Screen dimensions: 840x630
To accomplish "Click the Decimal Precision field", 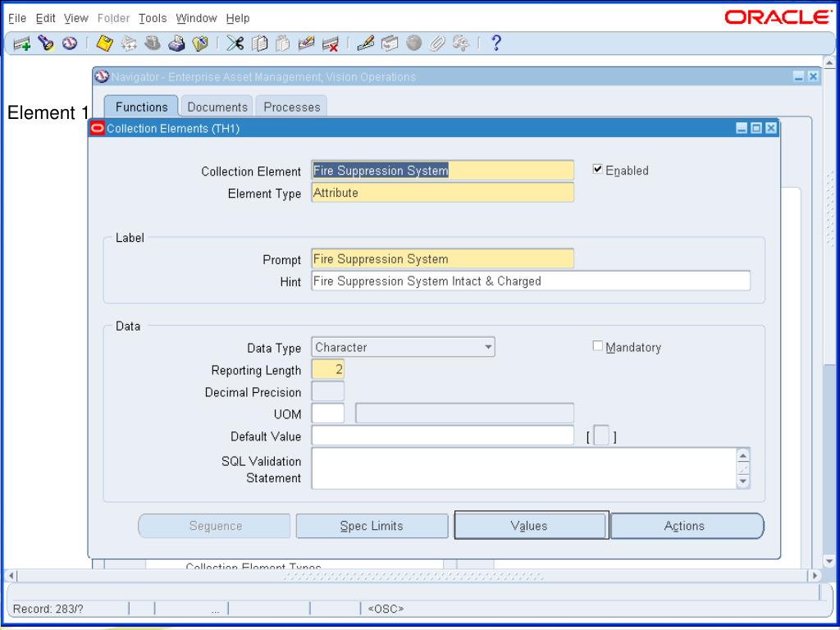I will point(328,391).
